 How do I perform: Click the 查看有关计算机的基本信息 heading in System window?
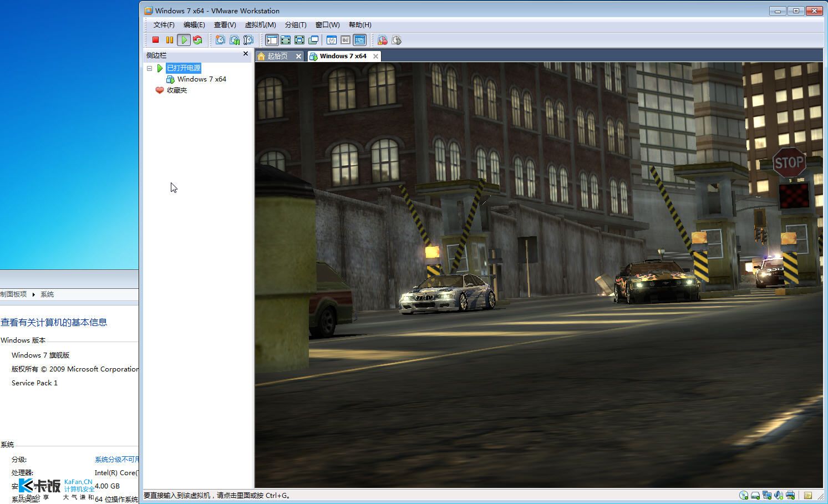click(54, 322)
